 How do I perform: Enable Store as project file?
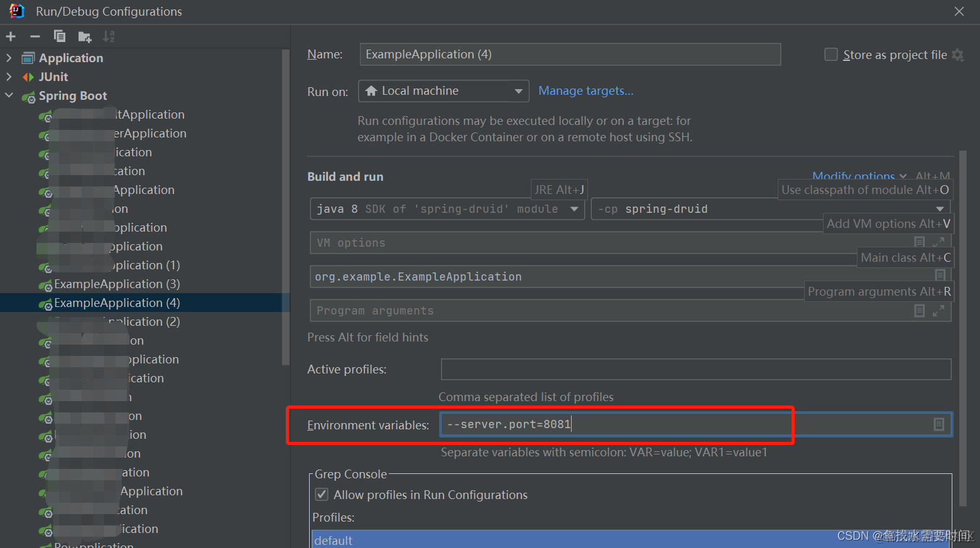pyautogui.click(x=830, y=55)
